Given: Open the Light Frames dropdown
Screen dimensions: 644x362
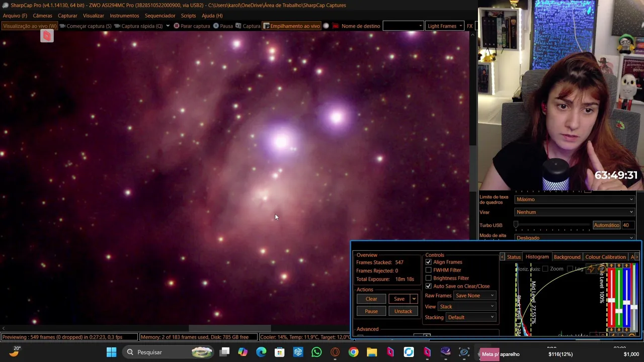Looking at the screenshot, I should [444, 26].
